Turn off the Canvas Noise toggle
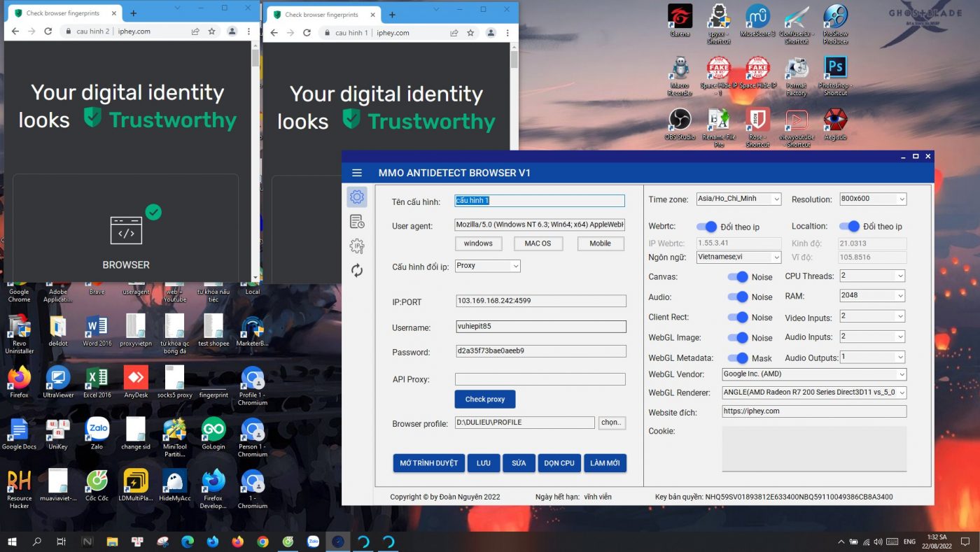The height and width of the screenshot is (552, 980). click(738, 277)
